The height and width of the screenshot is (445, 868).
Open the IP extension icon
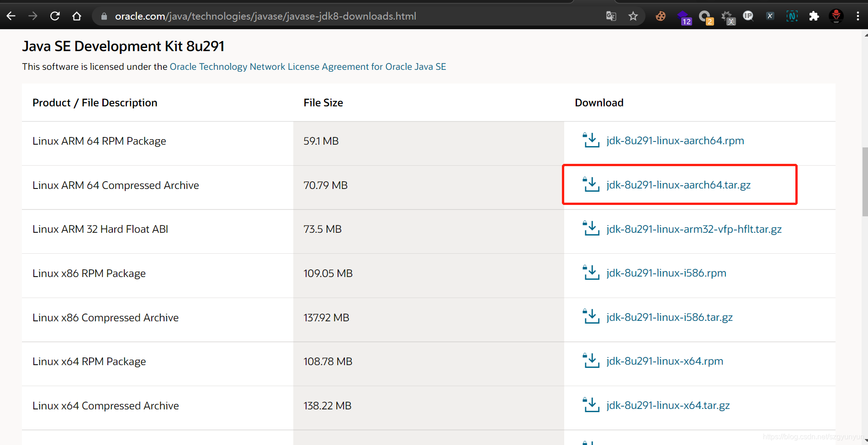[x=748, y=16]
